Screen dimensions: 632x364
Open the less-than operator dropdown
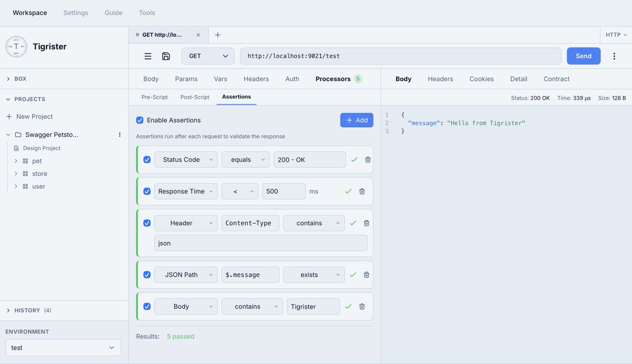tap(240, 191)
